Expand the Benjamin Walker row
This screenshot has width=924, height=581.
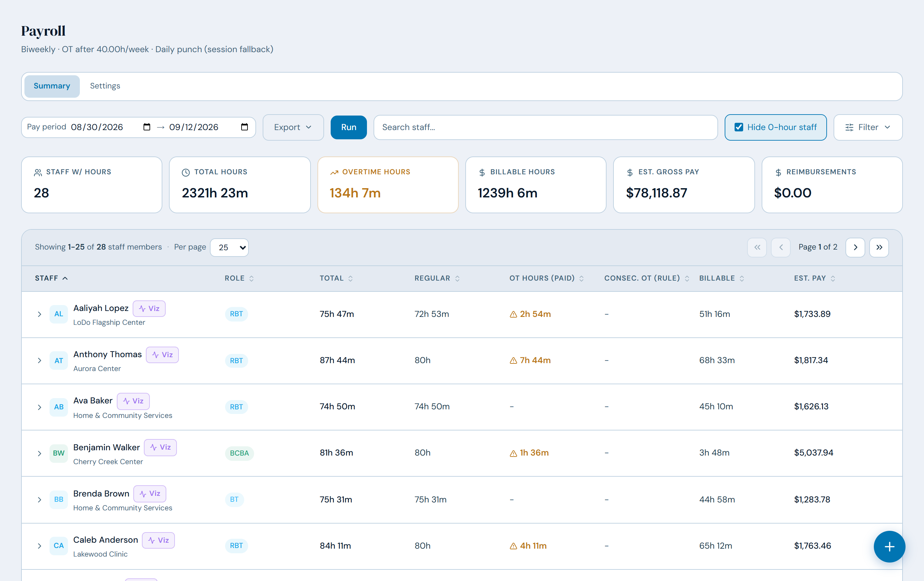(39, 453)
